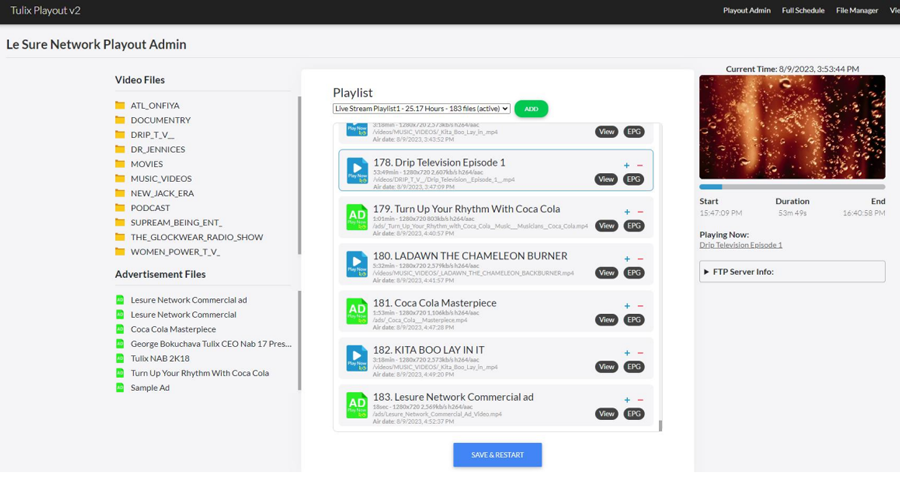Viewport: 900px width, 502px height.
Task: Click the AD icon for Coca Cola Masterpiece
Action: (356, 311)
